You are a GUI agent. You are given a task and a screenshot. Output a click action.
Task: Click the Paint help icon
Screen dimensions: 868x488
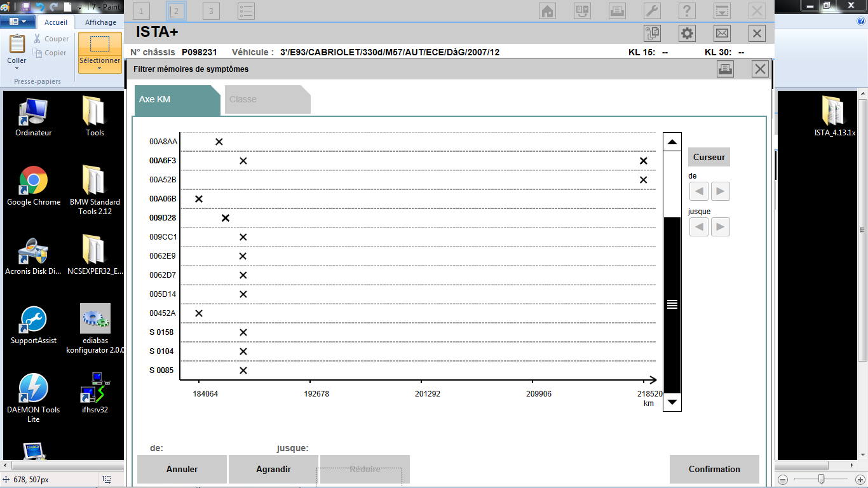tap(861, 22)
